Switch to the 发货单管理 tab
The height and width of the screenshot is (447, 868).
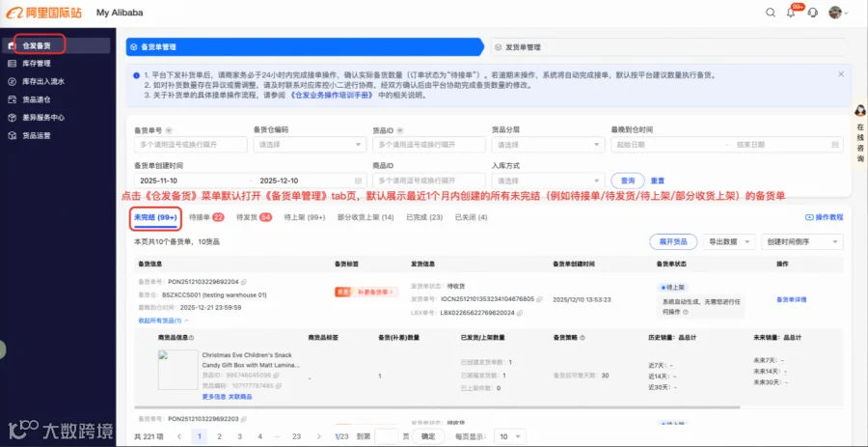pyautogui.click(x=668, y=47)
